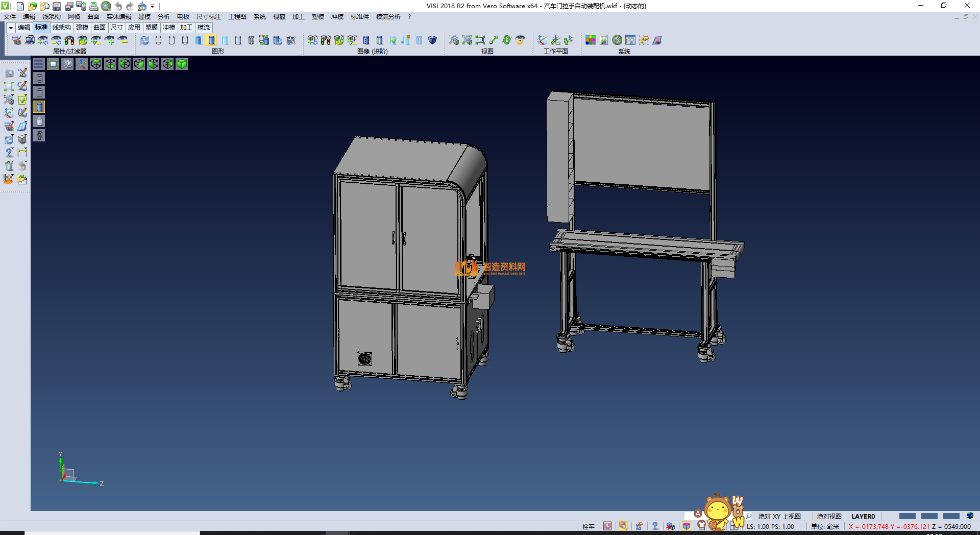Viewport: 980px width, 535px height.
Task: Toggle the highlighted shaded cylinder display mode
Action: tap(211, 40)
